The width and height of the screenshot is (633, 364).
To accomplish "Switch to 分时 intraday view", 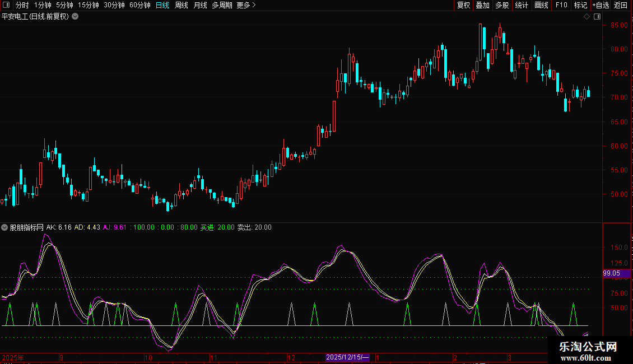I will tap(22, 5).
